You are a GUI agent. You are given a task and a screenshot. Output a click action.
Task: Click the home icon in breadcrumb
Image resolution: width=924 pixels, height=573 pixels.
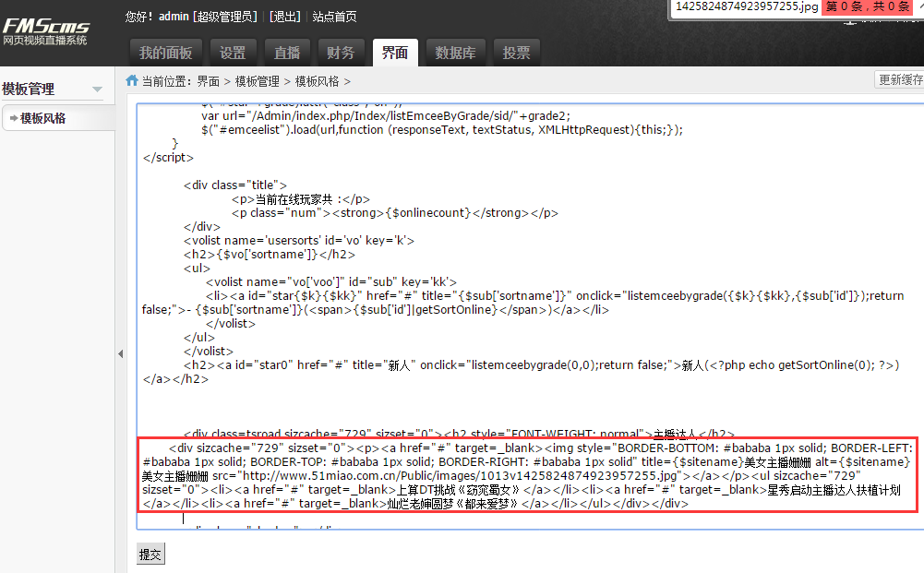click(x=132, y=80)
